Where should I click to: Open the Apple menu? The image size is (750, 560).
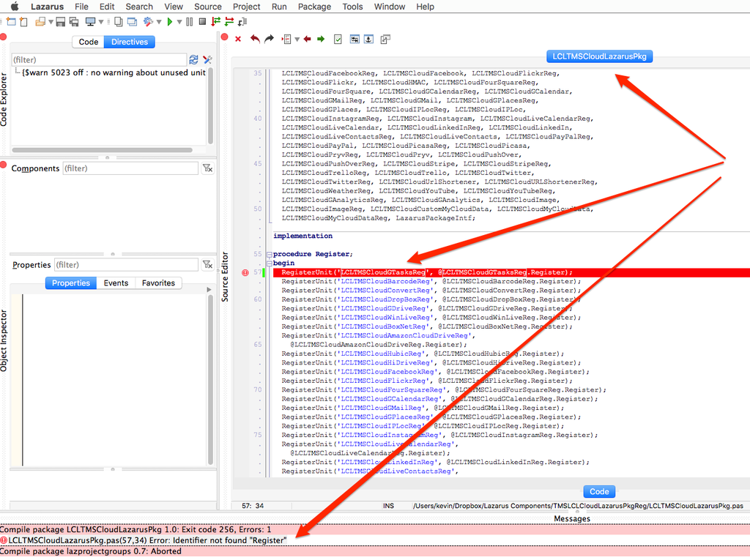(x=15, y=7)
